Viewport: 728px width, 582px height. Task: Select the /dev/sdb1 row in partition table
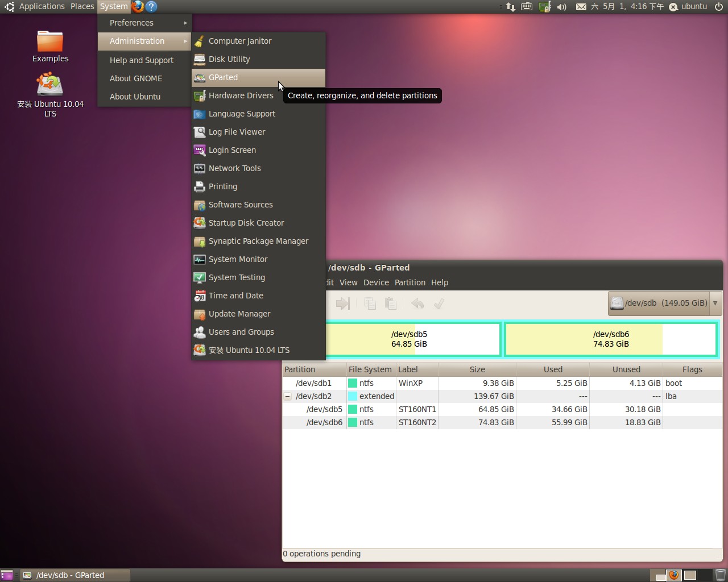tap(502, 383)
